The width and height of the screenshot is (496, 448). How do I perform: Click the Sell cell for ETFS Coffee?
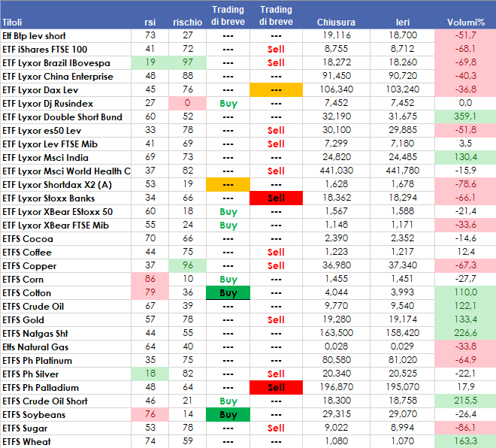pyautogui.click(x=276, y=252)
